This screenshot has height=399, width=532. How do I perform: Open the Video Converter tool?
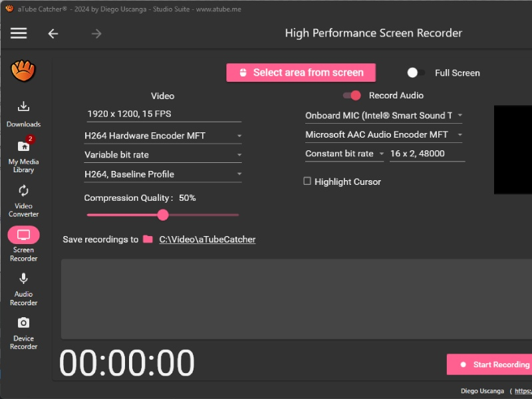point(23,199)
